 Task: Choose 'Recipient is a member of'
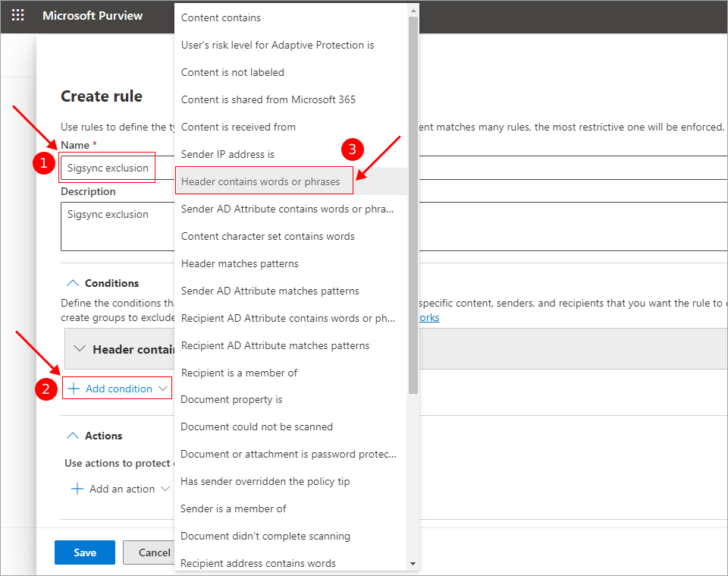[291, 373]
